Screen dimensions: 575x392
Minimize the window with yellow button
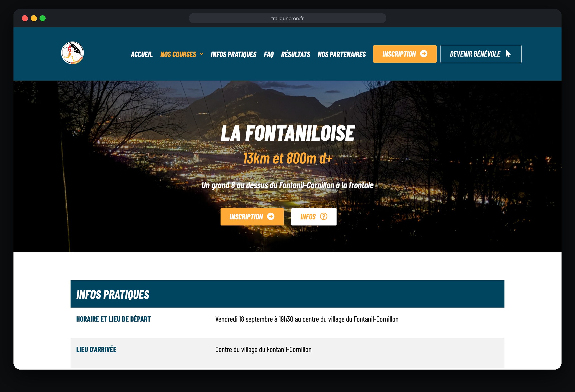34,18
